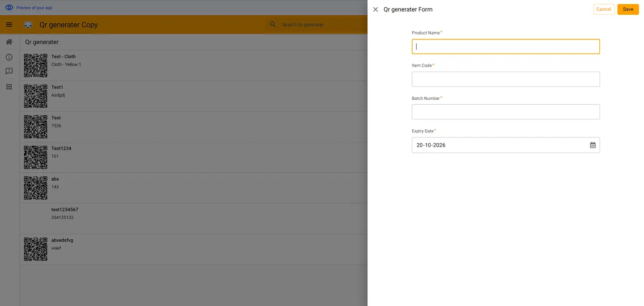Click the '7526' subtitle text
This screenshot has width=644, height=306.
[56, 126]
